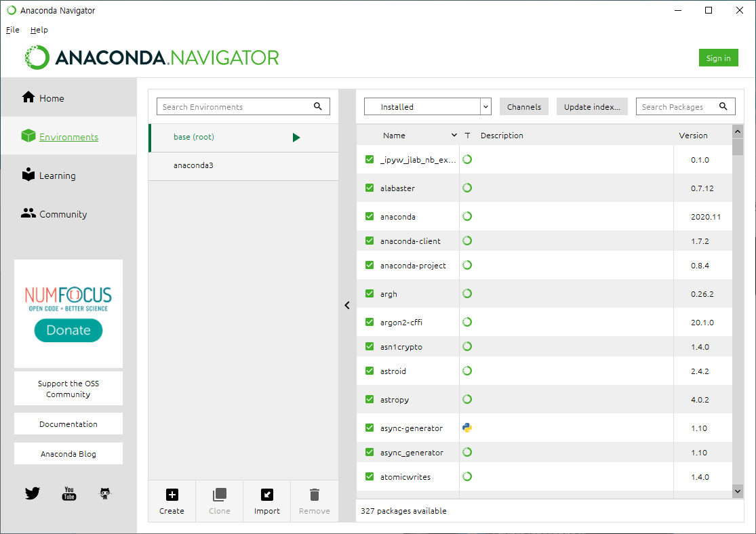Click the conda type icon for astroid

(467, 371)
